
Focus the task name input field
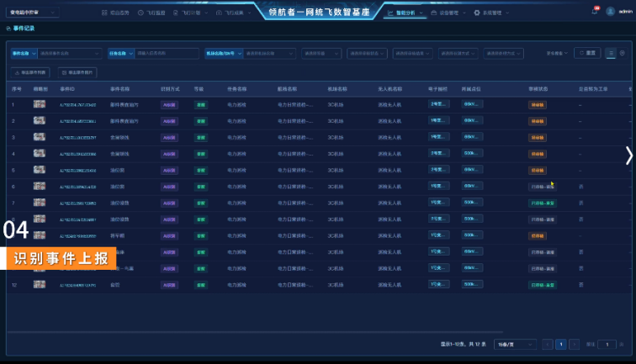167,54
